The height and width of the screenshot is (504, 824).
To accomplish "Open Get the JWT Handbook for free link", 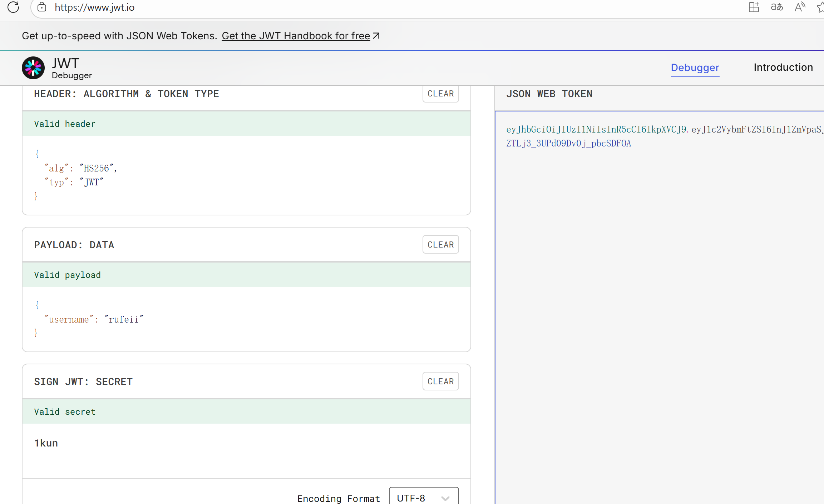I will [x=296, y=36].
